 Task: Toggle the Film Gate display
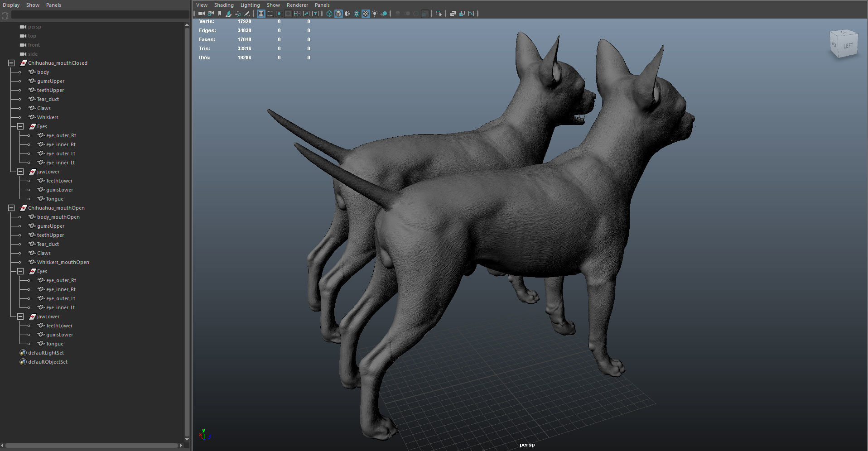[x=270, y=14]
